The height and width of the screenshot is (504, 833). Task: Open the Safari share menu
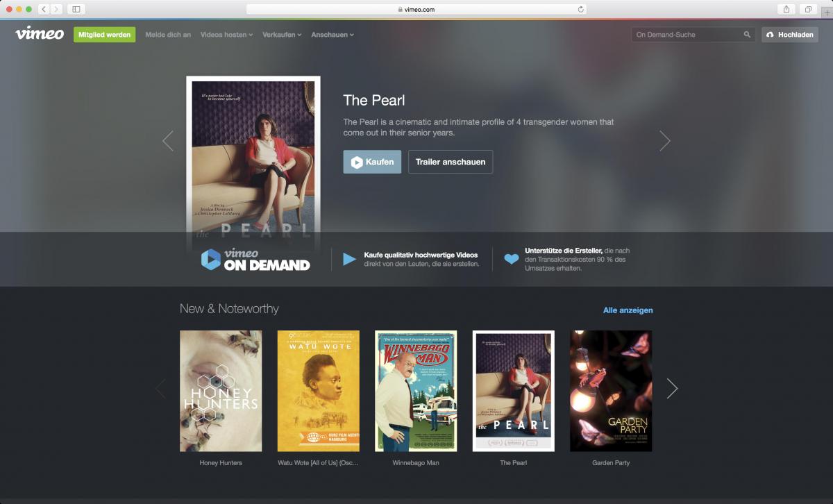[786, 9]
